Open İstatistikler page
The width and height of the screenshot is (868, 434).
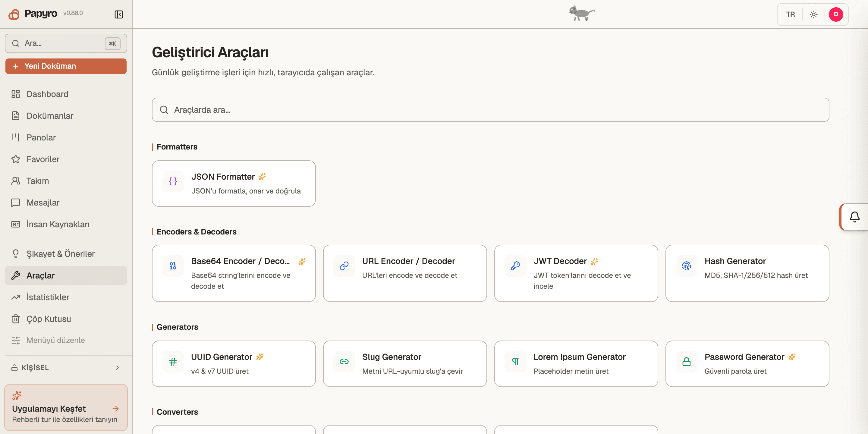[66, 297]
